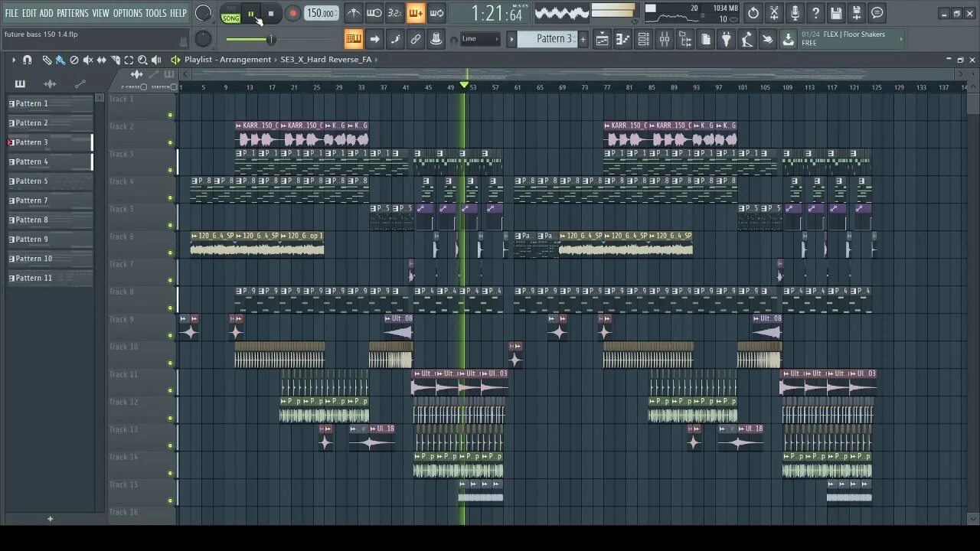Toggle multilink to controllers icon
This screenshot has width=980, height=551.
point(436,38)
